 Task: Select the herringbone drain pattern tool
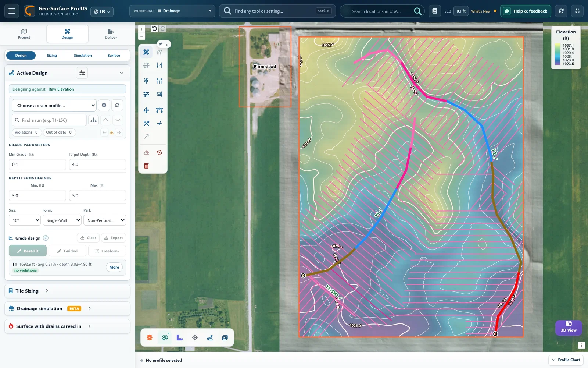point(146,81)
